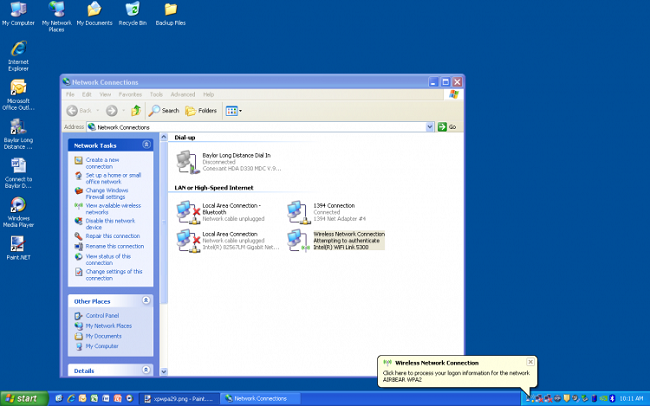Open the Advanced menu

click(182, 95)
